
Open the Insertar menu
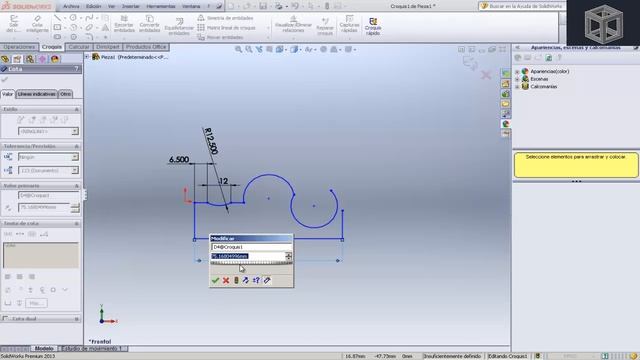pyautogui.click(x=131, y=6)
